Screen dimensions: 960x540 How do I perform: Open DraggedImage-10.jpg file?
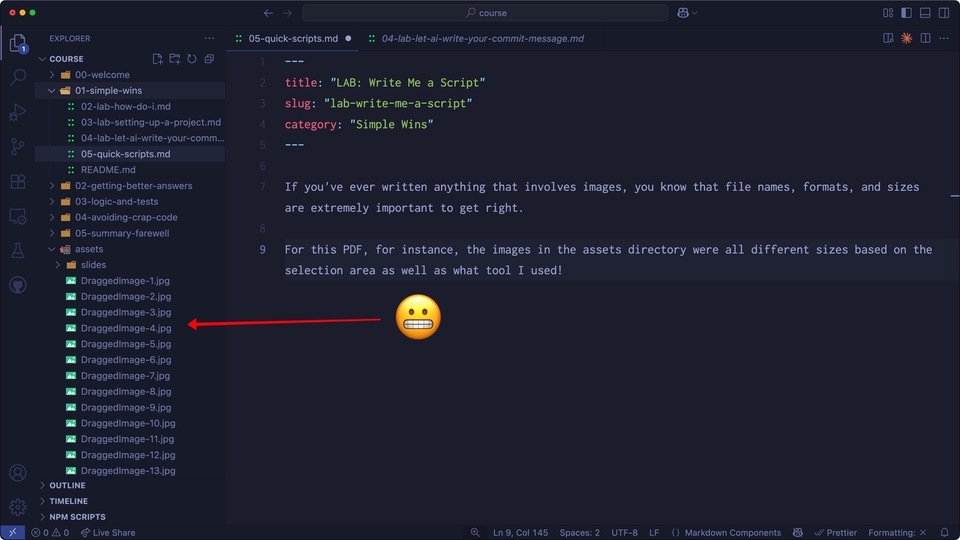tap(130, 423)
